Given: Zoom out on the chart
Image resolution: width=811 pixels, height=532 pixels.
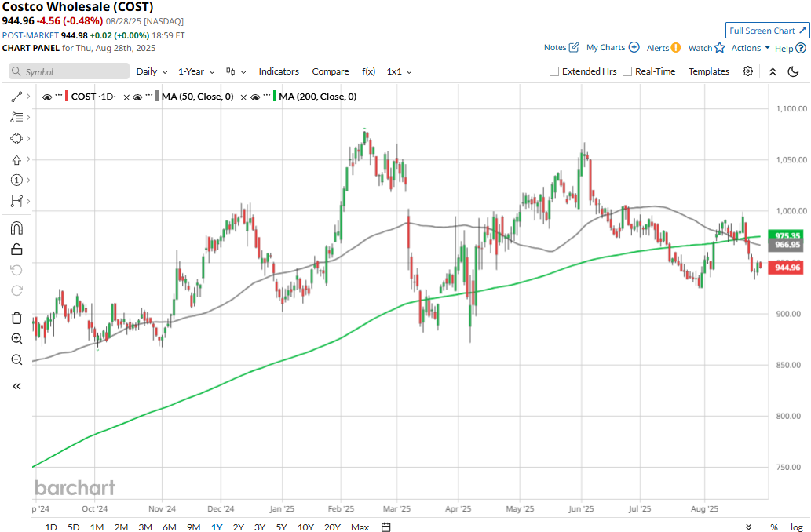Looking at the screenshot, I should [x=16, y=359].
